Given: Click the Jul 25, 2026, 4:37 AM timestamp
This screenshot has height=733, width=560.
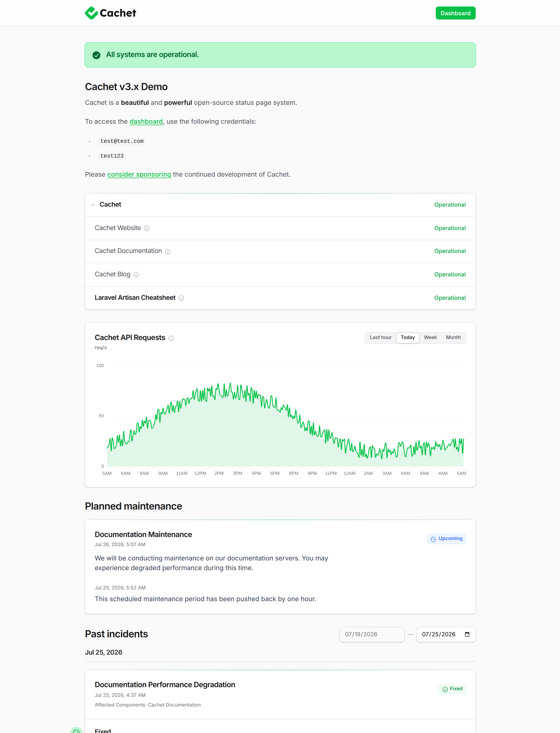Looking at the screenshot, I should coord(120,695).
